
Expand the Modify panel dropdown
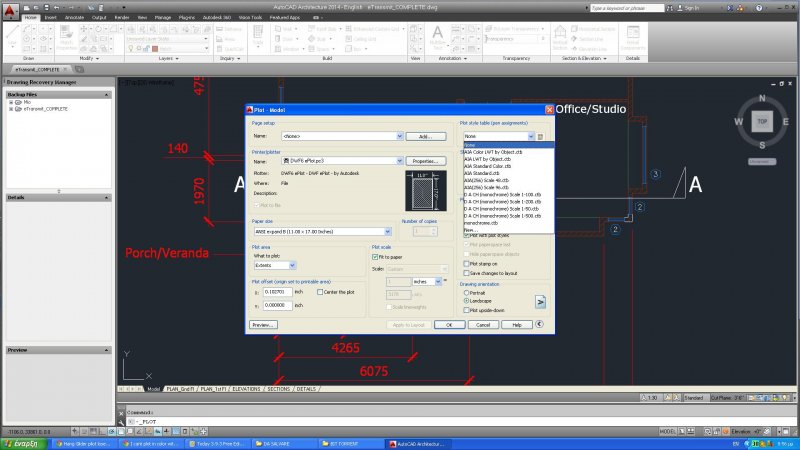pyautogui.click(x=97, y=59)
